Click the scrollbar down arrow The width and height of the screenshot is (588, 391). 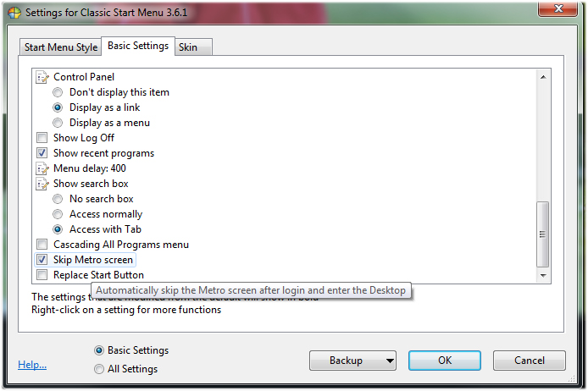click(x=543, y=276)
